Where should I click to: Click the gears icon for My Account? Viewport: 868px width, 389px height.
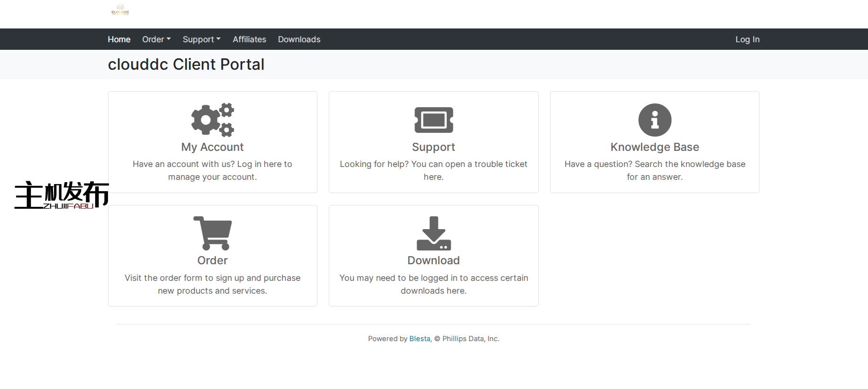212,120
